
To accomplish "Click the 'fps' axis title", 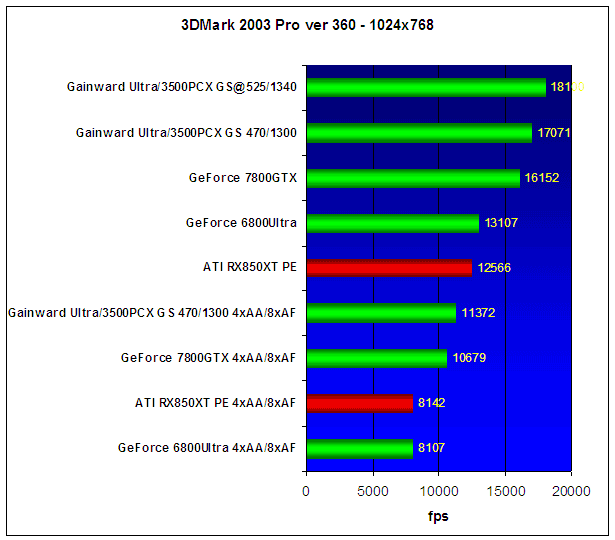I will click(438, 516).
